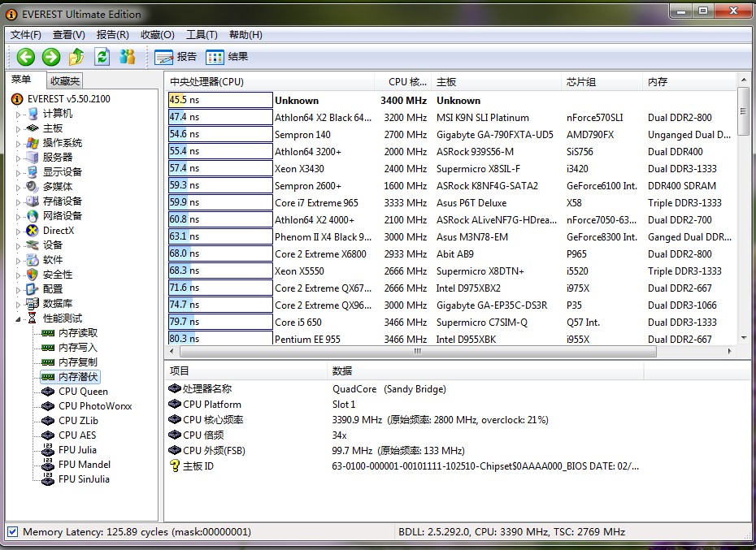Image resolution: width=756 pixels, height=550 pixels.
Task: Expand the 安全性 tree node
Action: 19,275
